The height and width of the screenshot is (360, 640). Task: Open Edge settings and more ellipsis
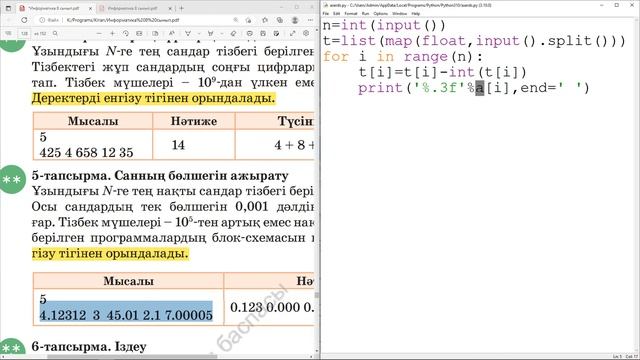[310, 20]
